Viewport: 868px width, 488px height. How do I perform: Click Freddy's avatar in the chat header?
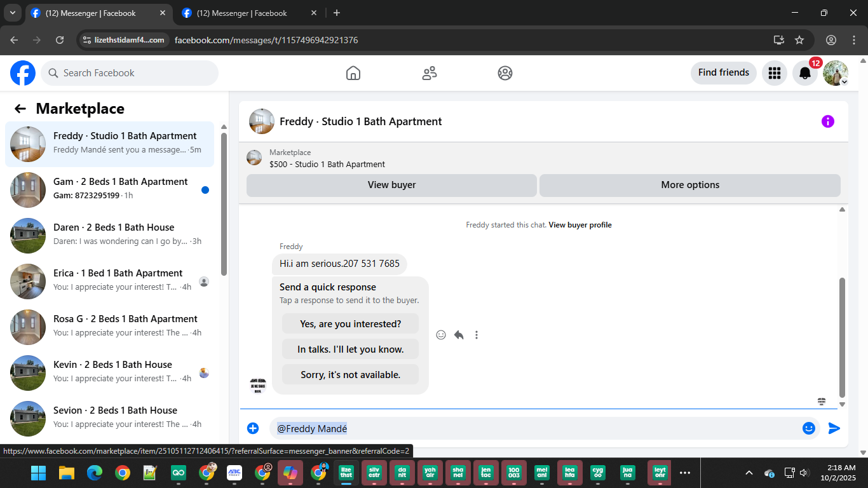pyautogui.click(x=262, y=121)
